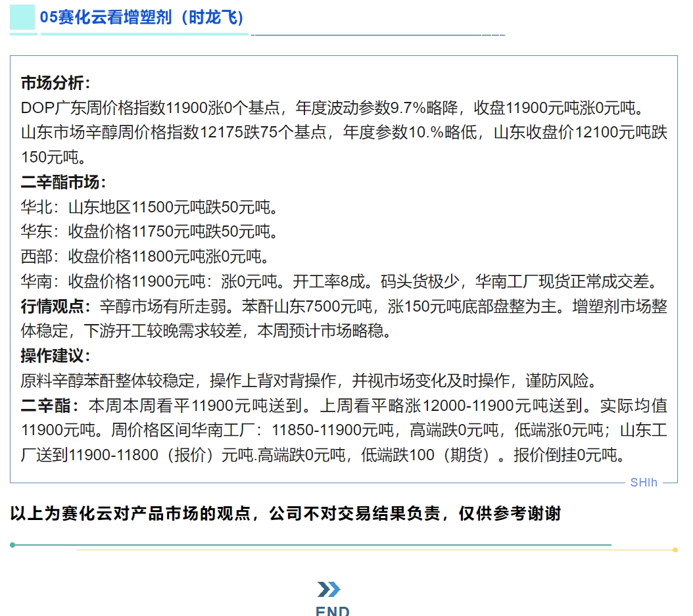Image resolution: width=693 pixels, height=616 pixels.
Task: Click the line starting '厂送到11900-11800（报价）'
Action: coord(323,455)
